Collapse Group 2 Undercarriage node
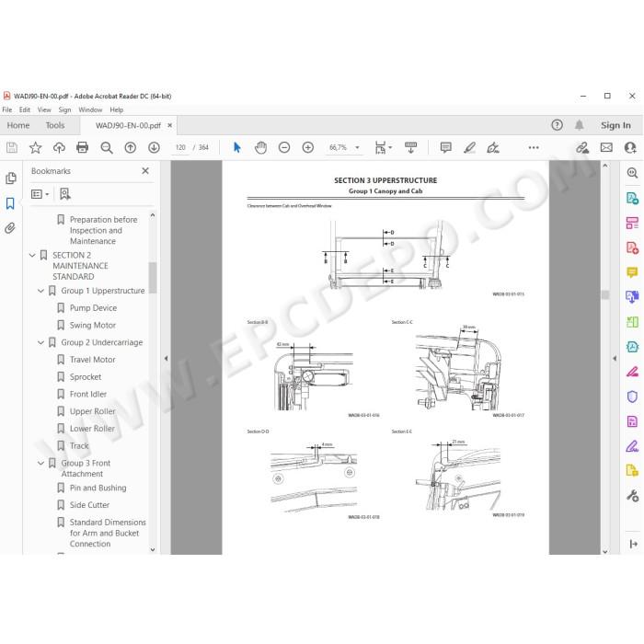Screen dimensions: 644x644 (40, 342)
